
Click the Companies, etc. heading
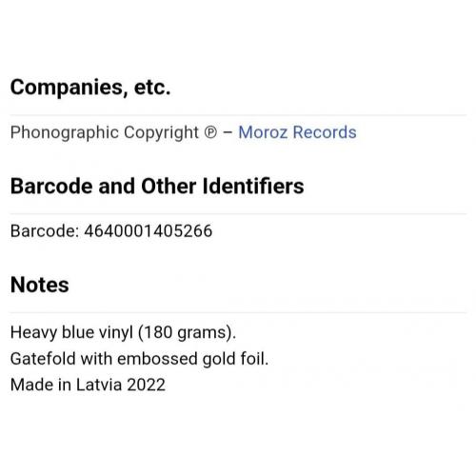click(90, 88)
